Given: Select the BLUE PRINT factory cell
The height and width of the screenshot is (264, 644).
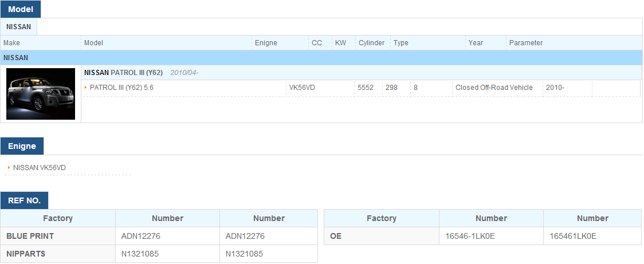Looking at the screenshot, I should (58, 236).
